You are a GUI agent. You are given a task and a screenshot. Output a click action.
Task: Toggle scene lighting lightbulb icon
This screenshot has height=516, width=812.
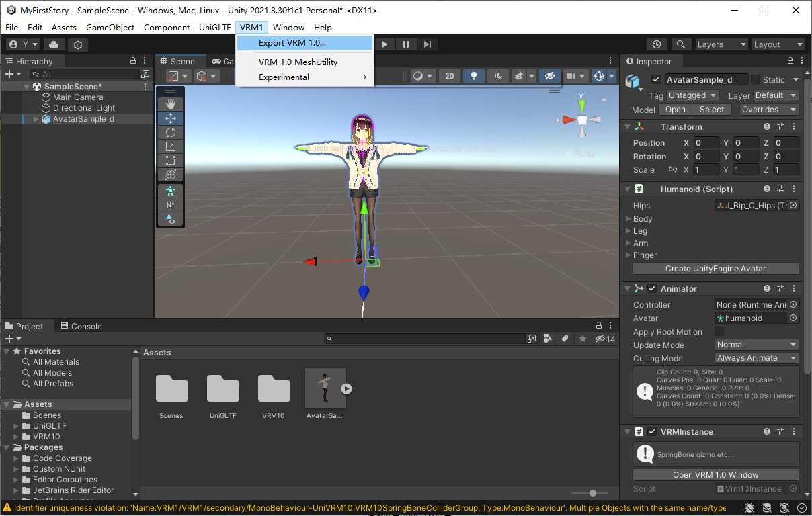tap(473, 76)
